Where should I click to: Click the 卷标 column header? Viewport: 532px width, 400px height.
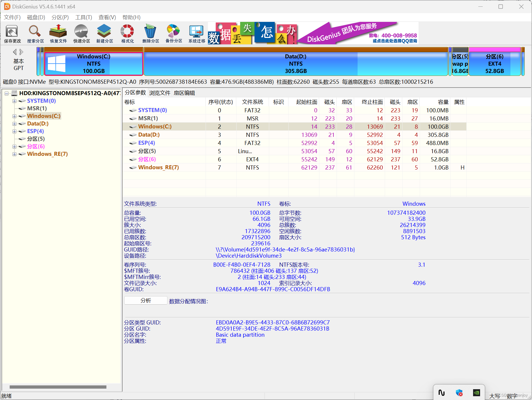point(164,102)
